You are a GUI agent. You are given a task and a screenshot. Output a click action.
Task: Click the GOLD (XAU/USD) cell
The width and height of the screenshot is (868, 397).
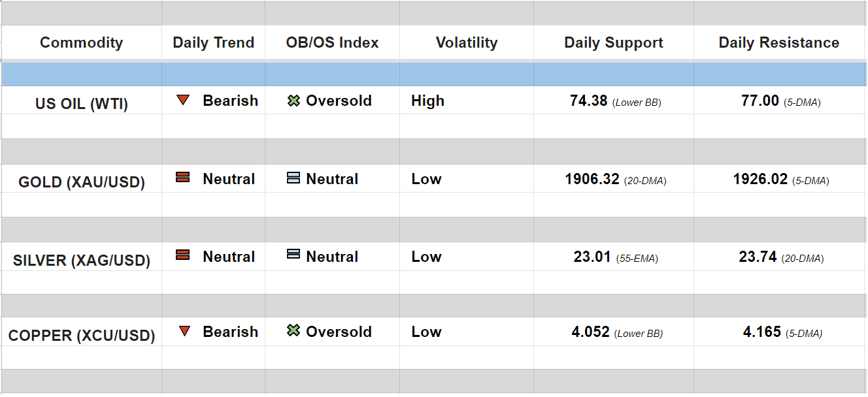click(82, 182)
